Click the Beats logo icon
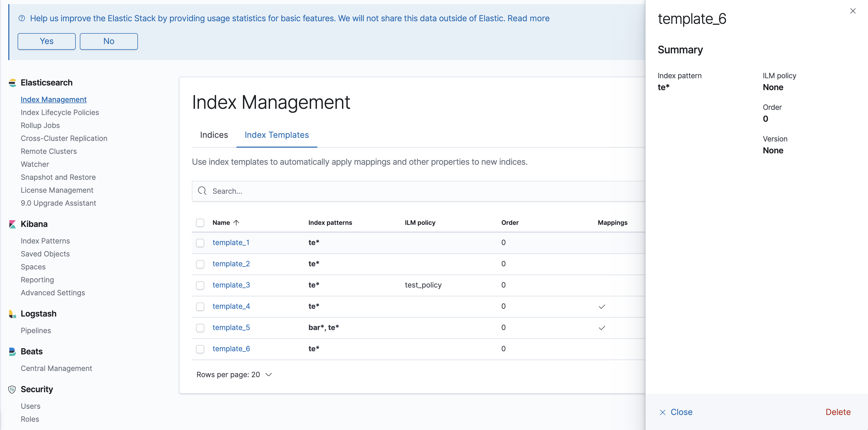Viewport: 868px width, 430px height. pos(12,352)
